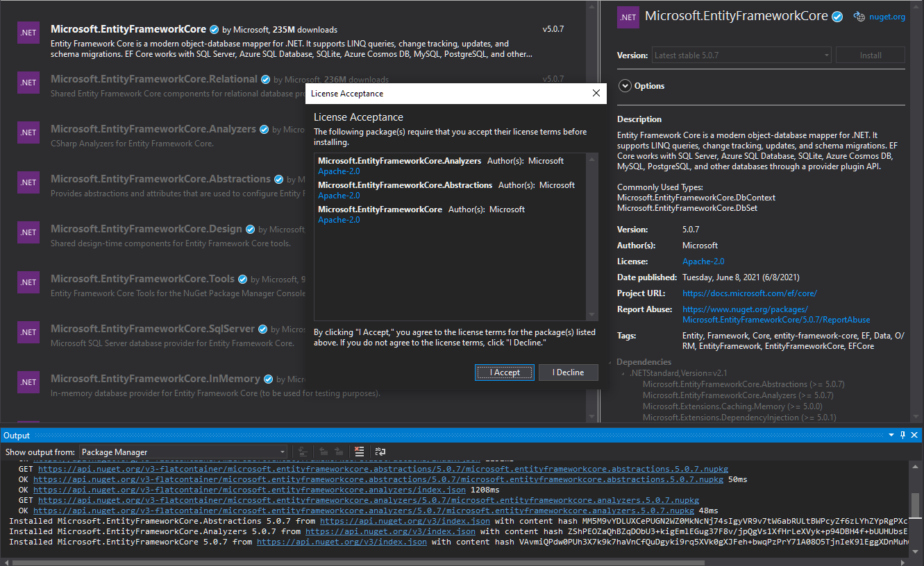Click the nuget.org globe icon
This screenshot has height=566, width=924.
(859, 17)
